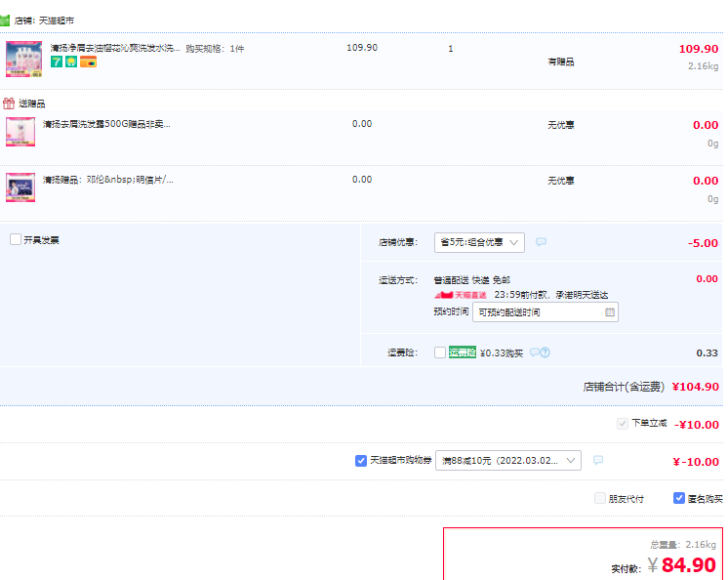The height and width of the screenshot is (580, 728).
Task: Open the 清扬净屑去油 shampoo product title link
Action: pyautogui.click(x=115, y=48)
